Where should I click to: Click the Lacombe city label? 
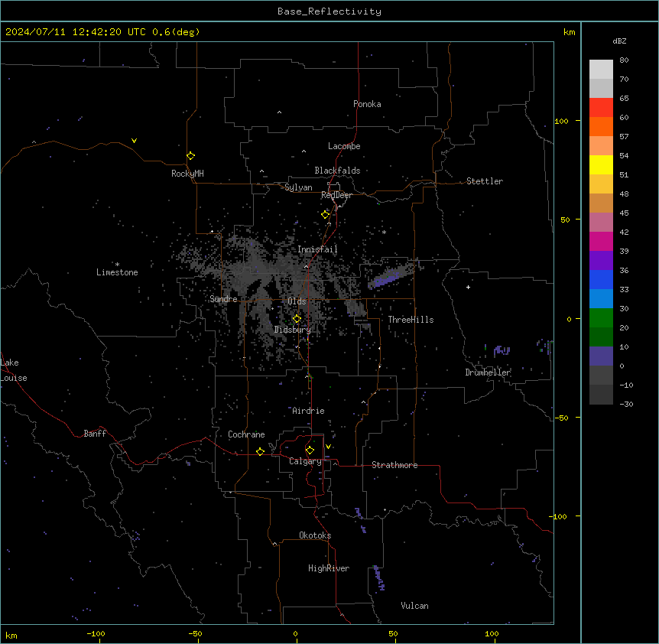click(x=344, y=146)
